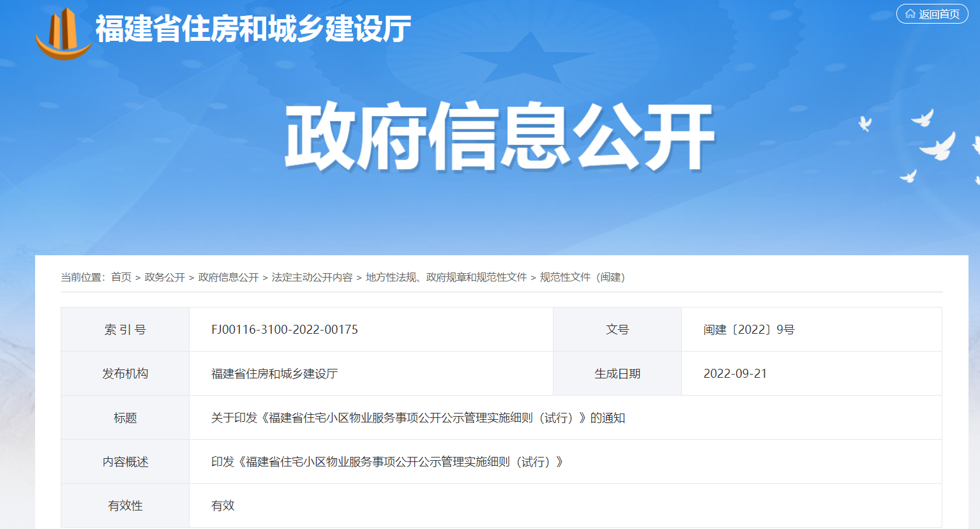This screenshot has width=980, height=529.
Task: Click the 规范性文件（闽建） breadcrumb item
Action: tap(582, 277)
